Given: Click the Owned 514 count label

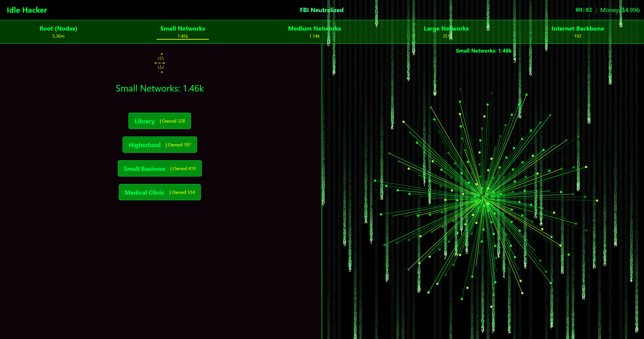Looking at the screenshot, I should pos(183,192).
